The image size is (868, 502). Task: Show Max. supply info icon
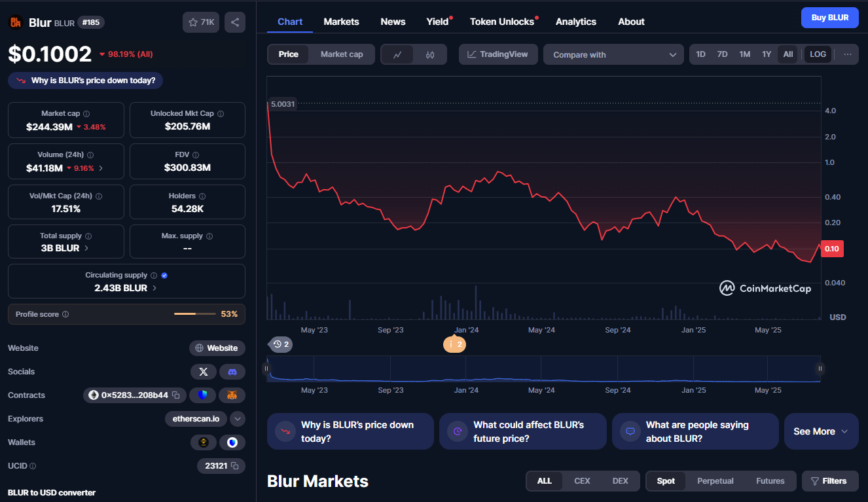209,236
